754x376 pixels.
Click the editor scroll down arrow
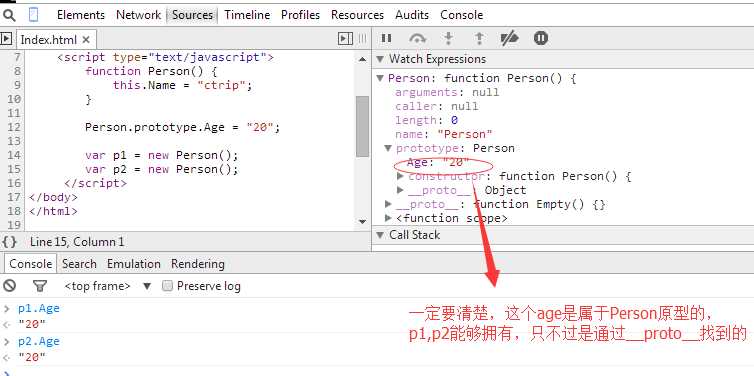point(363,221)
